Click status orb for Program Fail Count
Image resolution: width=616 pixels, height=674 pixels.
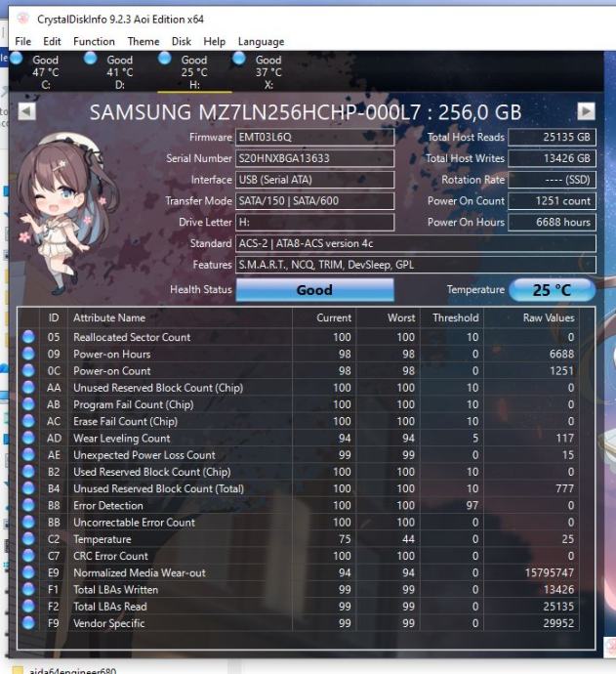point(28,404)
